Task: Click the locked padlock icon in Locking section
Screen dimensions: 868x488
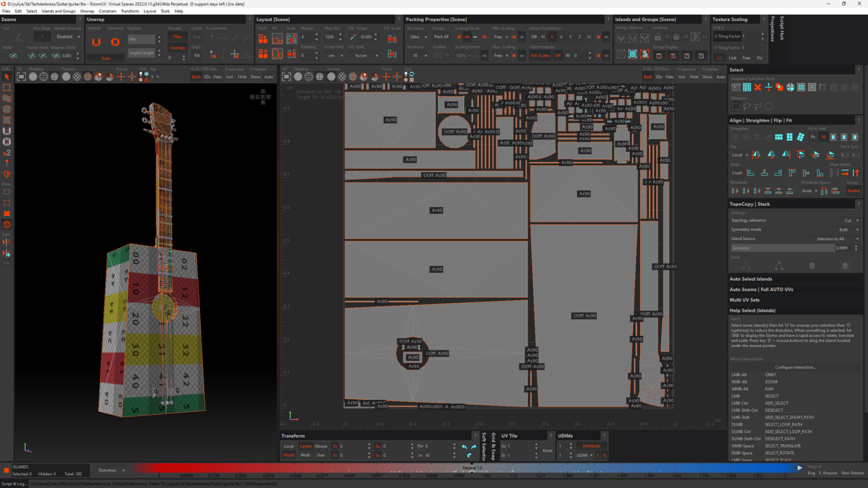Action: [x=676, y=36]
